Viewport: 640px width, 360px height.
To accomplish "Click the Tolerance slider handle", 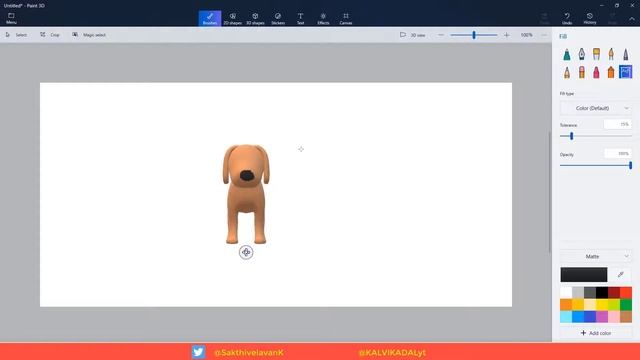I will pyautogui.click(x=571, y=136).
